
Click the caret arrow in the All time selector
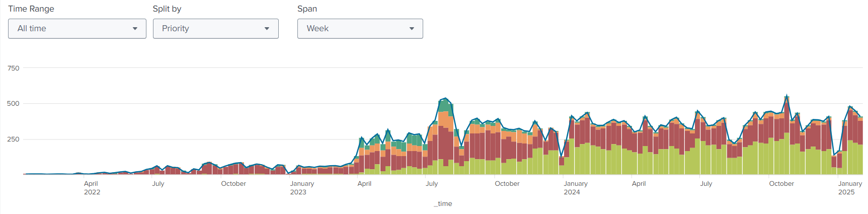pos(135,29)
